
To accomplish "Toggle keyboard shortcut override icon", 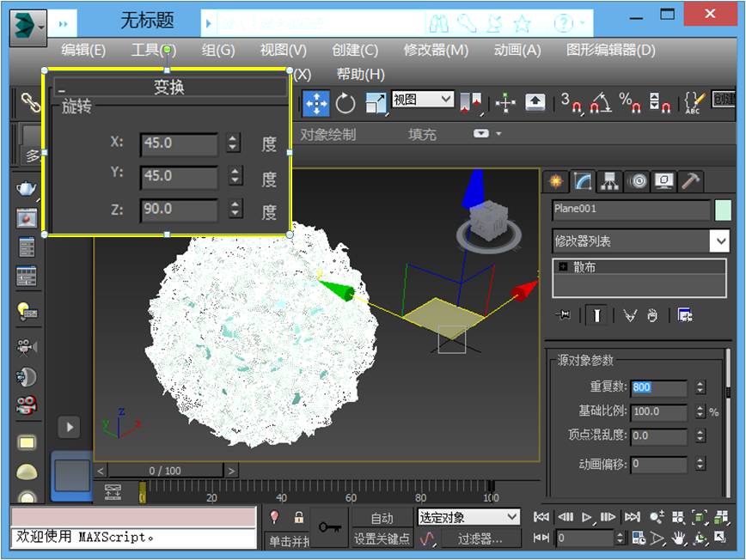I will click(x=535, y=101).
